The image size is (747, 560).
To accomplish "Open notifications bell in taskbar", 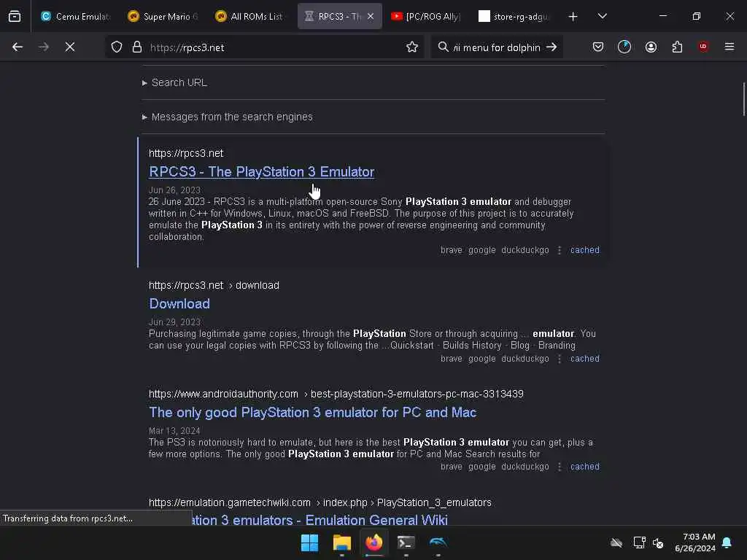I will point(727,542).
